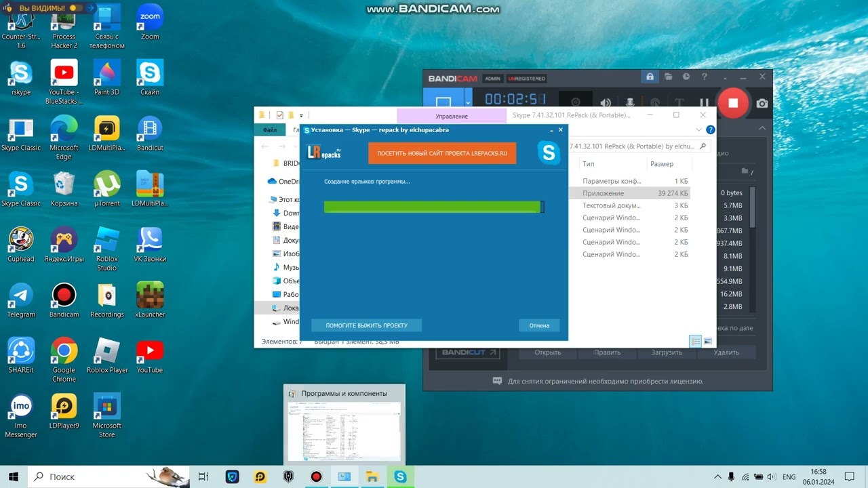
Task: Open Paint 3D desktop shortcut
Action: pos(107,77)
